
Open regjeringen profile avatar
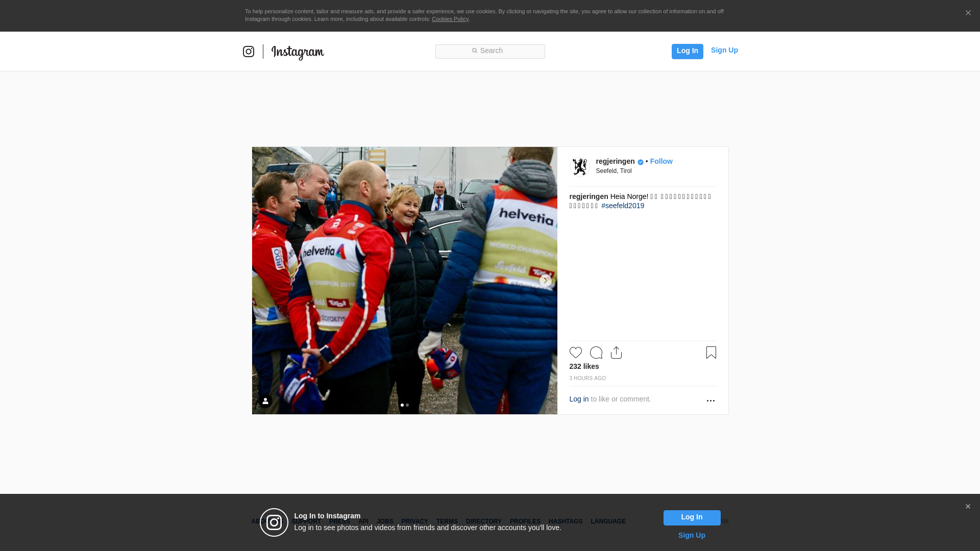pos(579,167)
